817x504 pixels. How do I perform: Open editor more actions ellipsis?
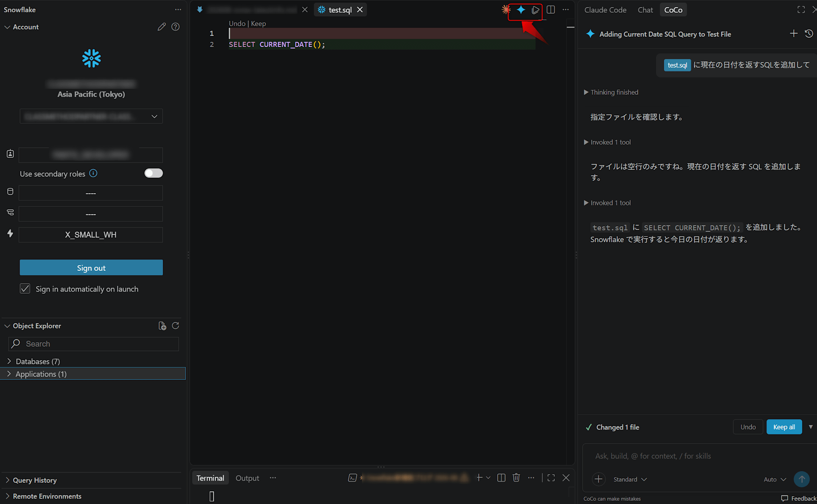(566, 9)
